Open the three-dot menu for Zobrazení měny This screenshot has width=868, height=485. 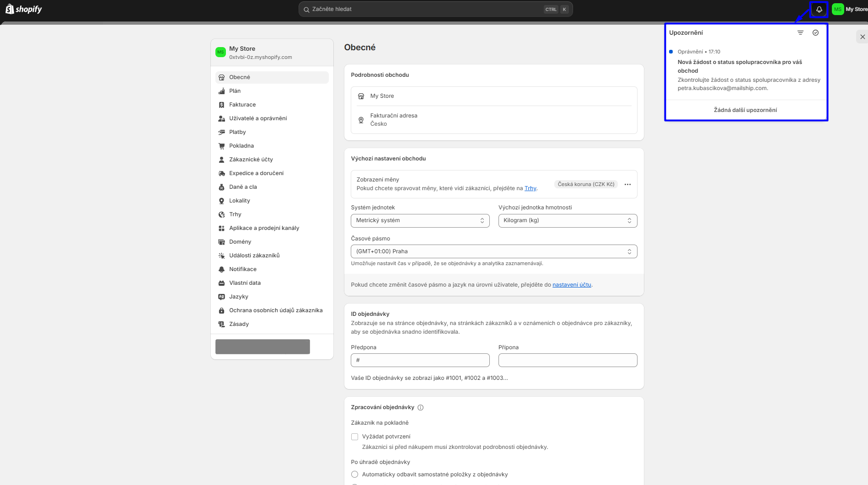(x=627, y=184)
